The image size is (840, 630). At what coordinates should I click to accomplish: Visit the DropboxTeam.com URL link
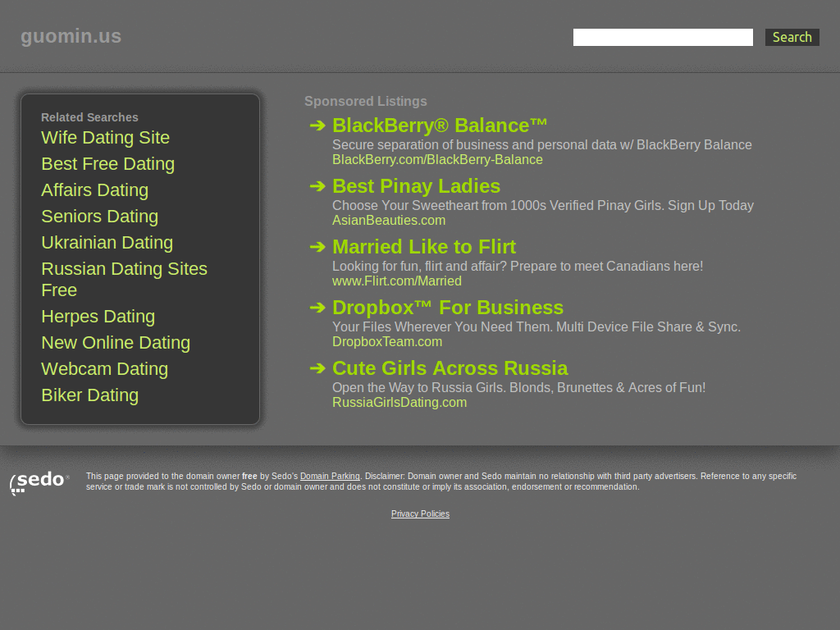[x=387, y=342]
